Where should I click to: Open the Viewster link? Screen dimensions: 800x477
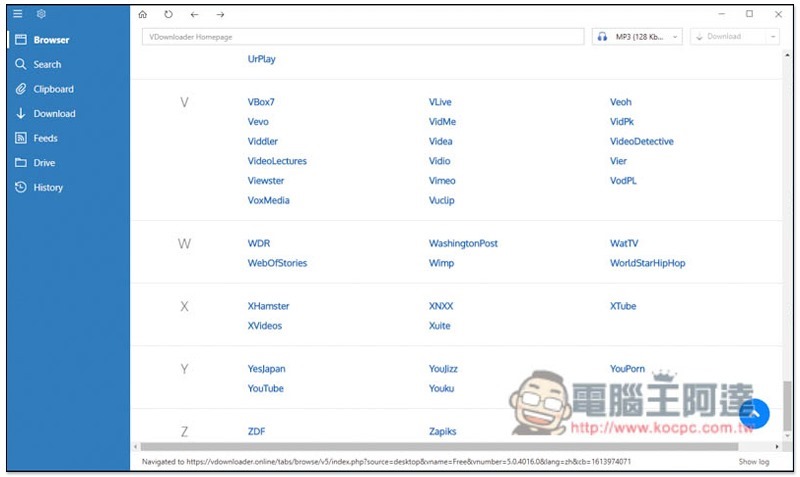tap(265, 181)
